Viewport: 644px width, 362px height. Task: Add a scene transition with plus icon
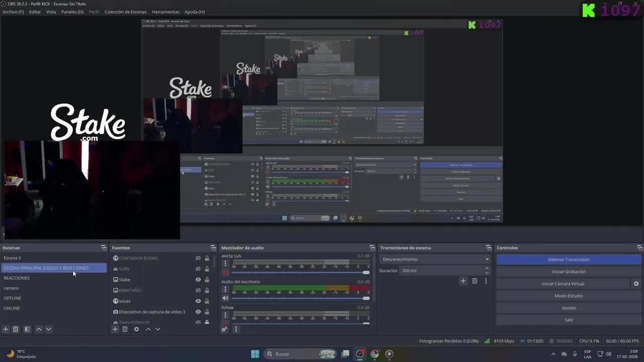click(463, 281)
